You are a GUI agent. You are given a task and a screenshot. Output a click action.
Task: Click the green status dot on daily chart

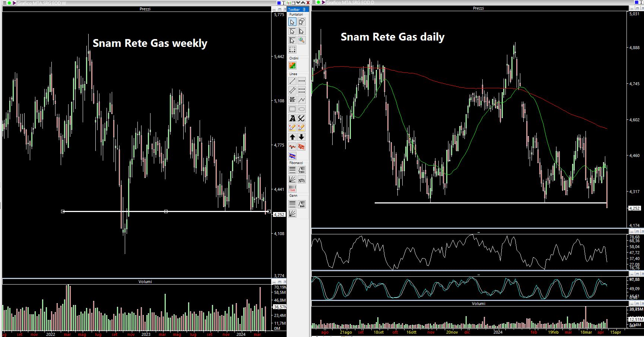(x=318, y=3)
